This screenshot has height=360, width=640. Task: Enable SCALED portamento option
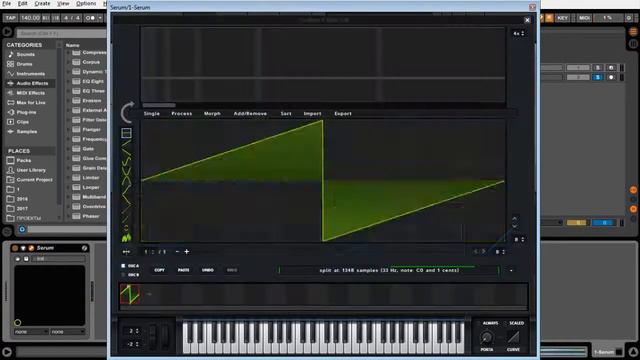(516, 323)
